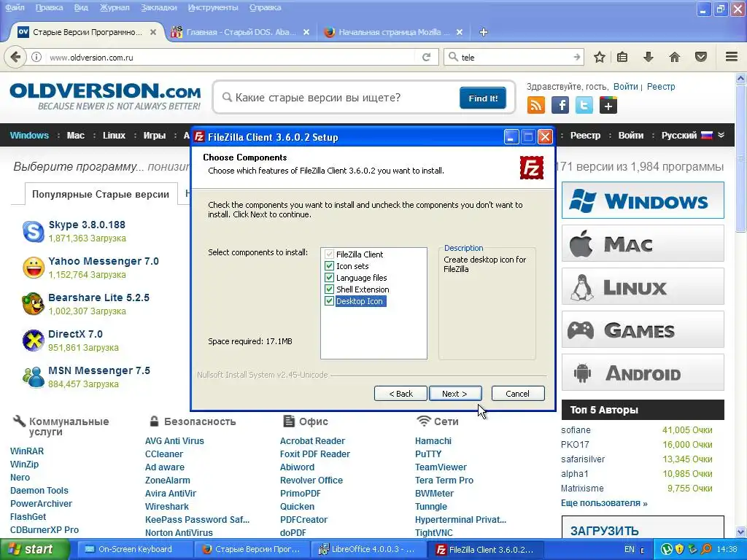Toggle the FileZilla Client component checkbox
The image size is (747, 560).
[329, 254]
